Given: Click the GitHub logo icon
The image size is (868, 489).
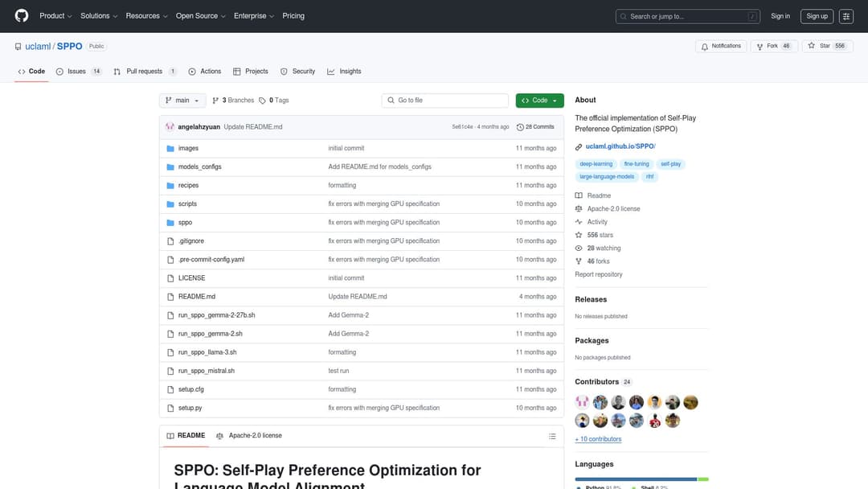Looking at the screenshot, I should 22,16.
